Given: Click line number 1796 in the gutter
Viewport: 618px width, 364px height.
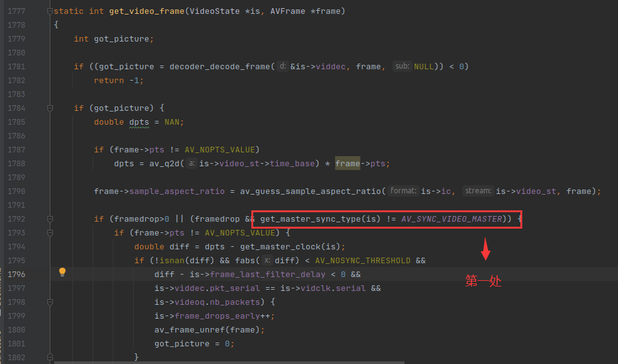Looking at the screenshot, I should click(16, 275).
